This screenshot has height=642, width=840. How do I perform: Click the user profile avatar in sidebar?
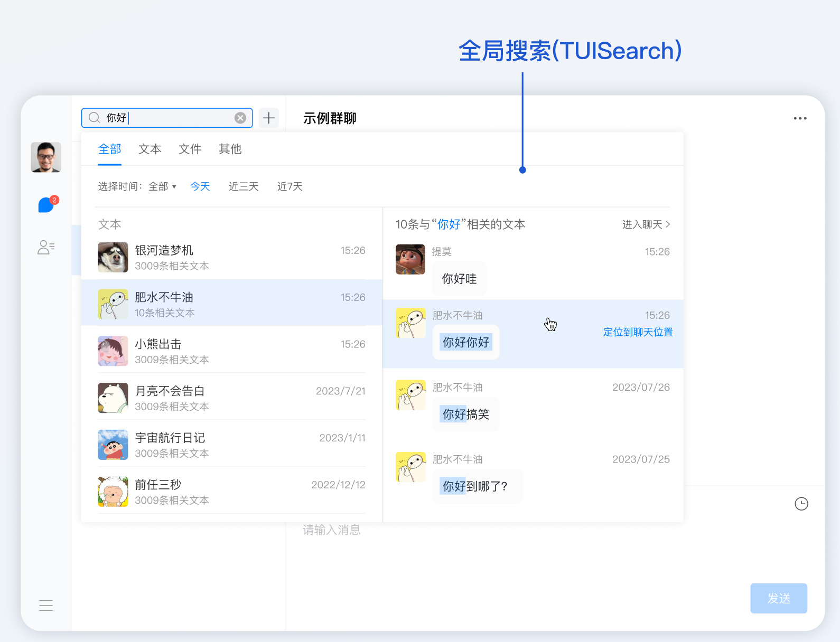click(x=46, y=157)
